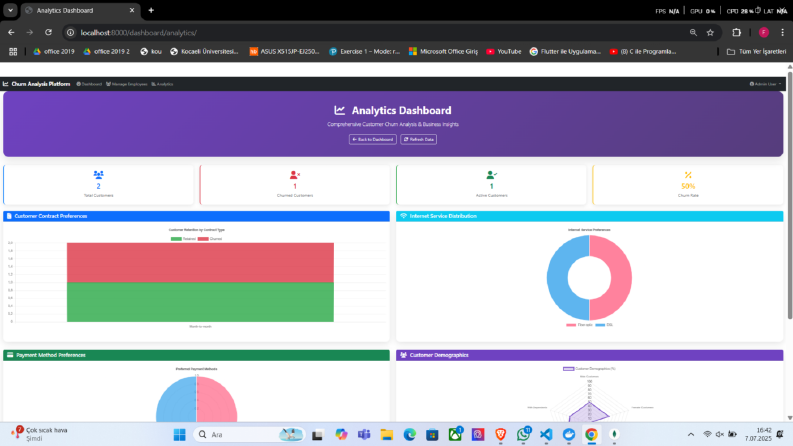
Task: Click the scrollbar down arrow
Action: (x=789, y=418)
